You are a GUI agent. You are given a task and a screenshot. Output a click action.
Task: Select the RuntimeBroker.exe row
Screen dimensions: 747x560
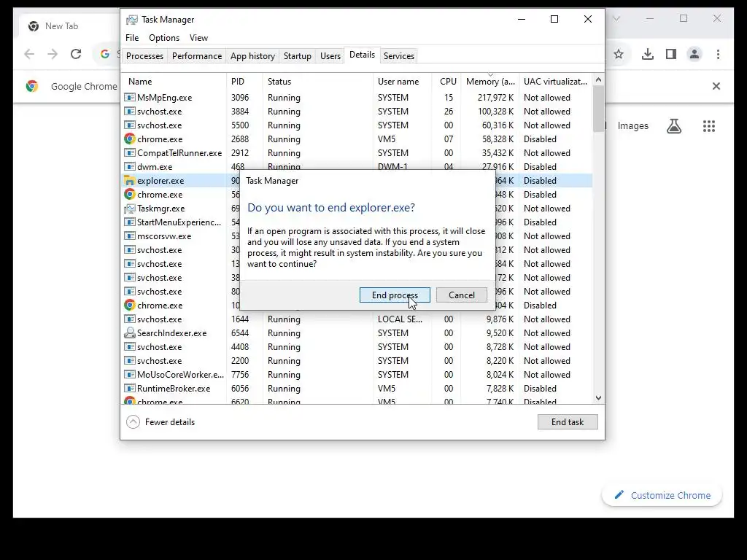click(357, 388)
